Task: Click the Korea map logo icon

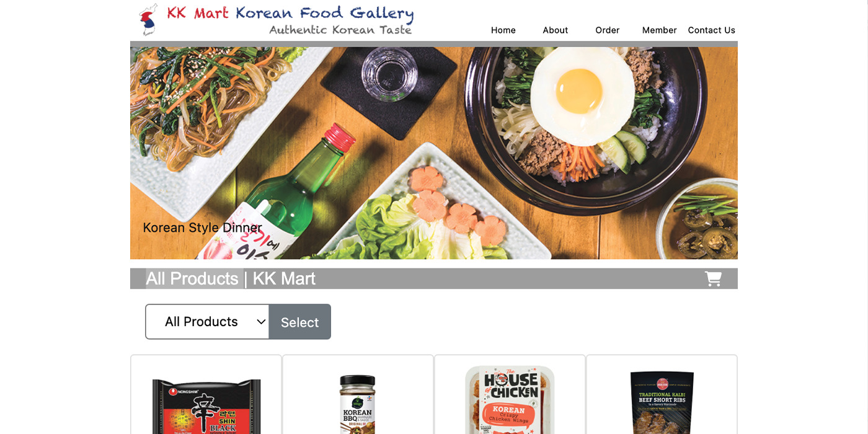Action: click(x=148, y=20)
